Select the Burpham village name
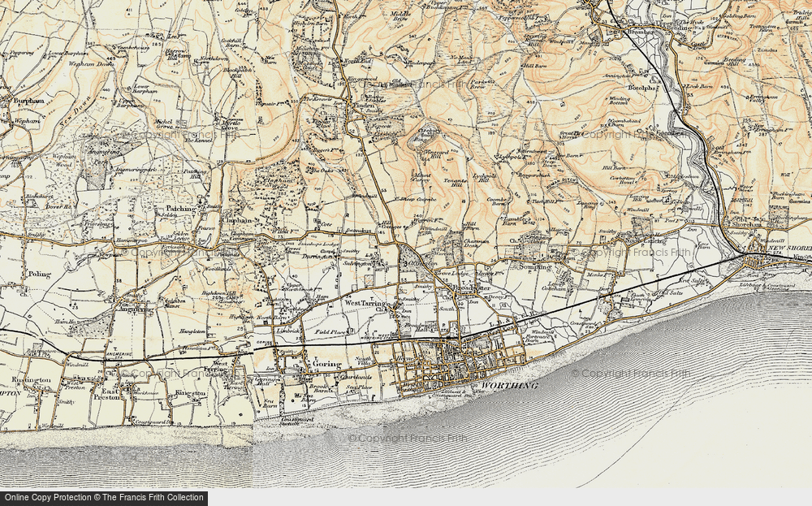The image size is (812, 506). click(x=28, y=101)
